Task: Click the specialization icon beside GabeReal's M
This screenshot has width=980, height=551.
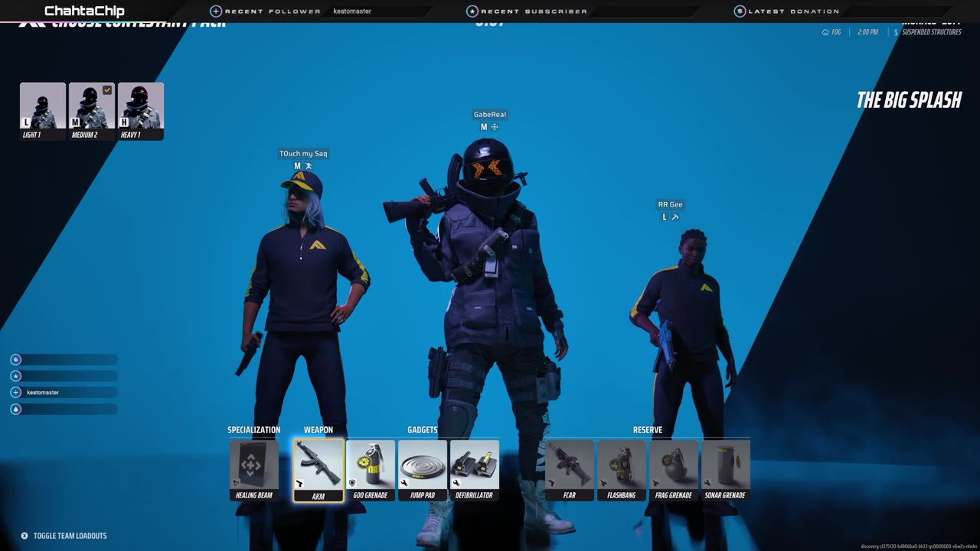Action: pos(495,127)
